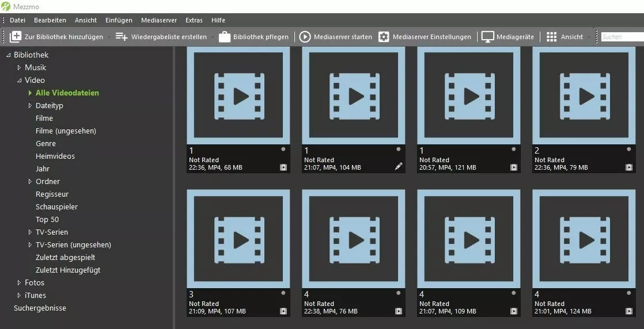This screenshot has height=329, width=644.
Task: Open dropdown arrow next to Zur Bibliothek hinzufügen
Action: tap(109, 37)
